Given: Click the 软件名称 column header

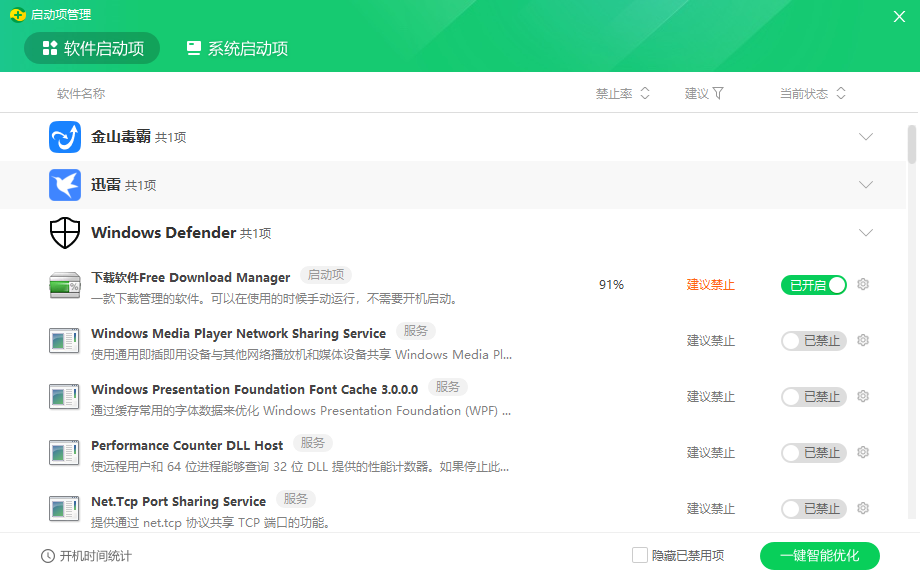Looking at the screenshot, I should (x=81, y=93).
